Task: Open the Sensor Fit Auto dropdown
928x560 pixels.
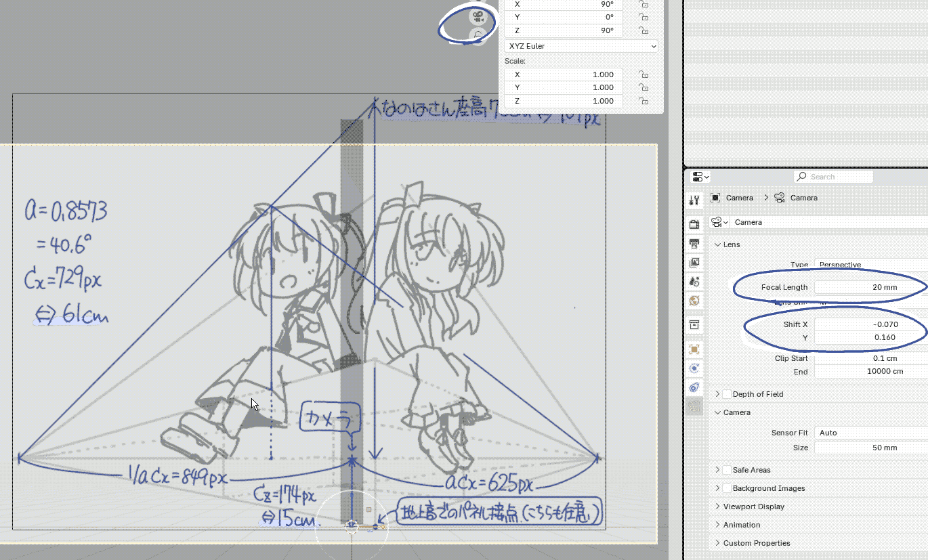Action: 871,433
